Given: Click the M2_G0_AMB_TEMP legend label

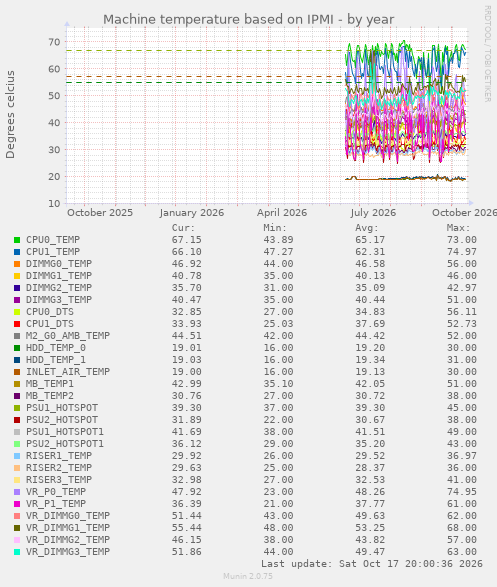Looking at the screenshot, I should pyautogui.click(x=68, y=336).
